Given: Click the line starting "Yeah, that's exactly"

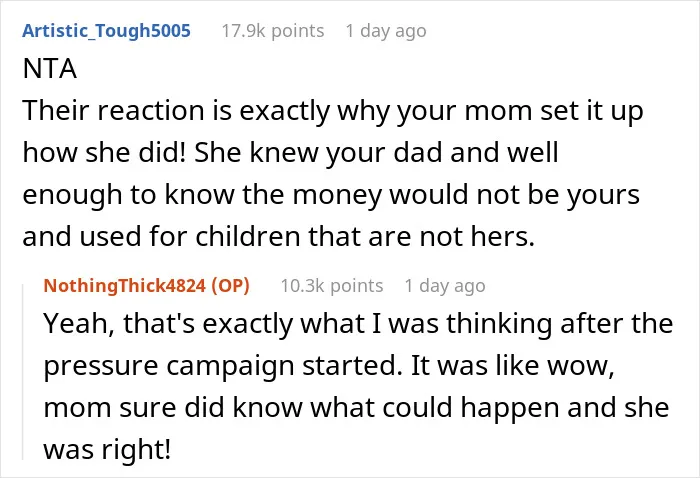Looking at the screenshot, I should pos(358,323).
